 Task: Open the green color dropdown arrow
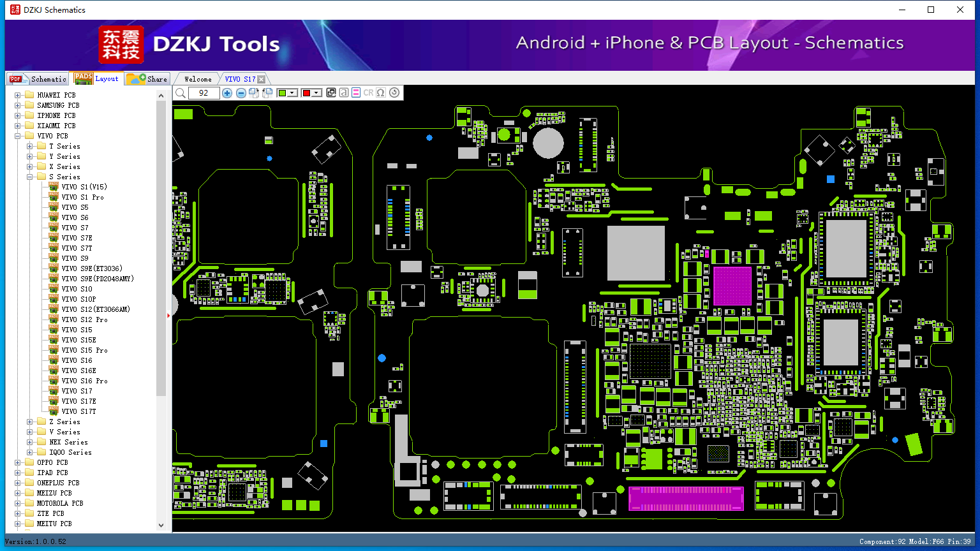(293, 93)
